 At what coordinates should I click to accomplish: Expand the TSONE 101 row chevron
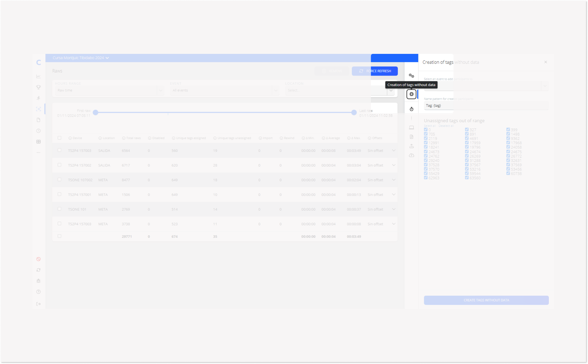[x=394, y=209]
